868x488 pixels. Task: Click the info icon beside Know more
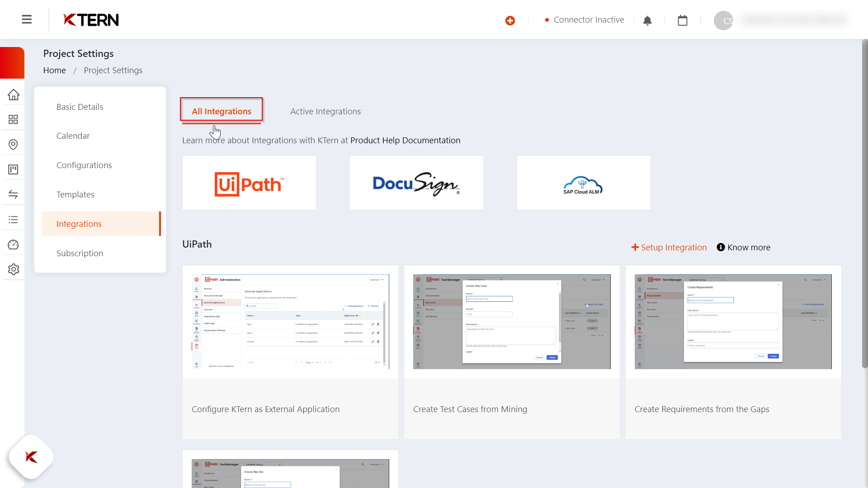[x=721, y=247]
